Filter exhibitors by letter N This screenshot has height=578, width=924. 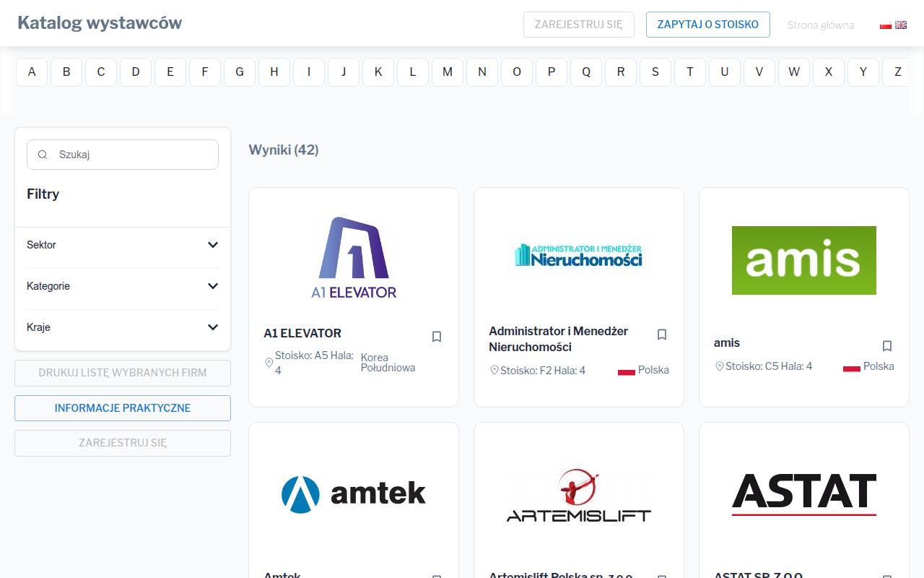click(482, 72)
